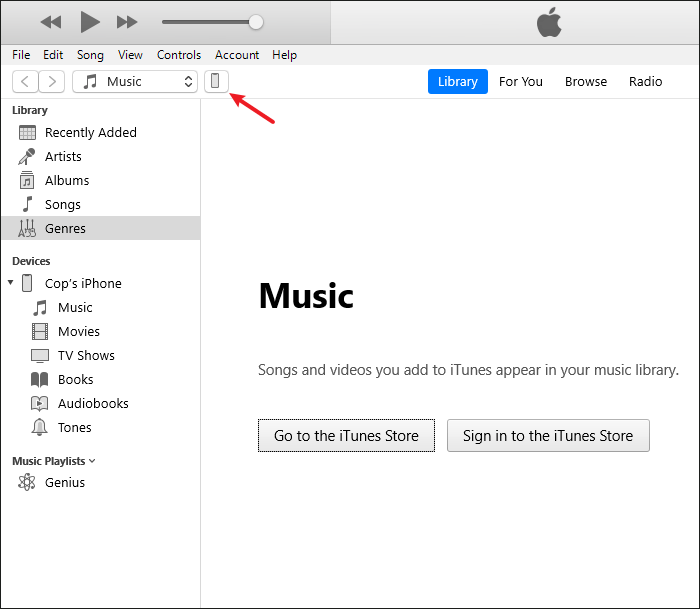Click the volume slider knob
Image resolution: width=700 pixels, height=609 pixels.
[x=256, y=22]
